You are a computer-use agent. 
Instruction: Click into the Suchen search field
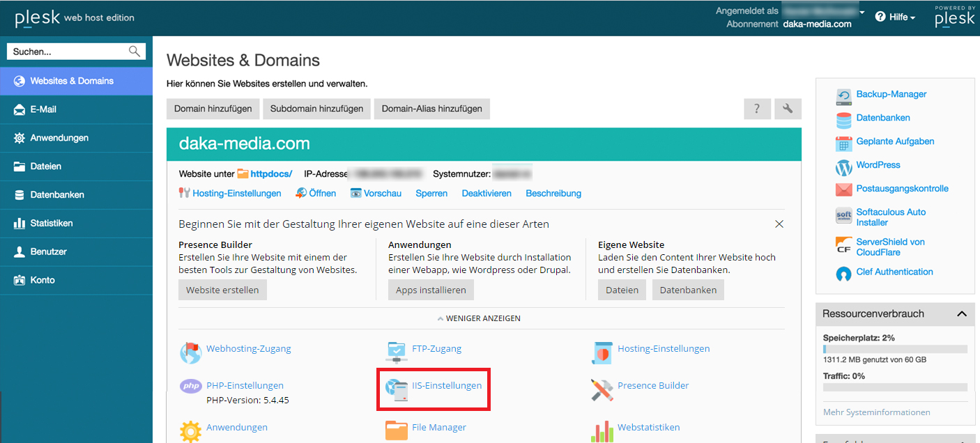pyautogui.click(x=68, y=52)
